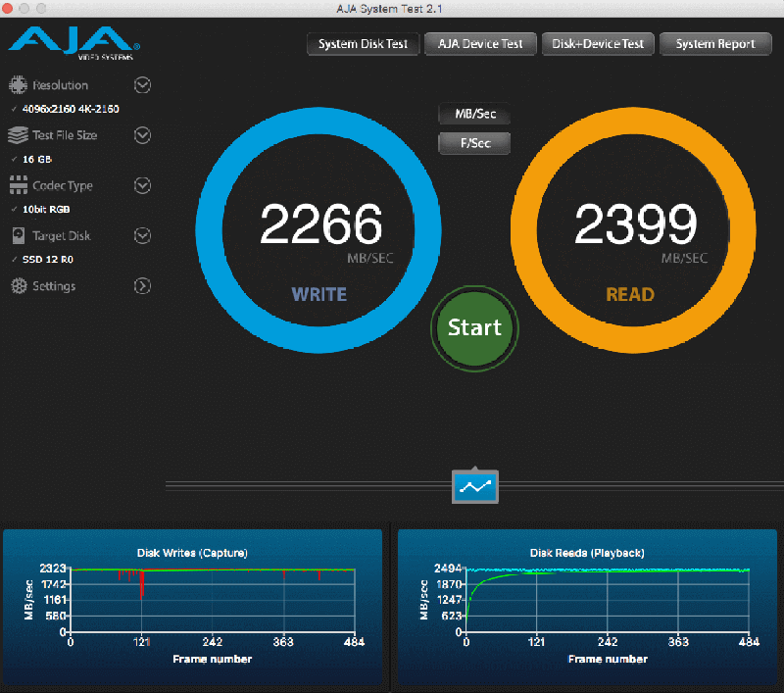The height and width of the screenshot is (693, 784).
Task: Select the Disk+Device Test button
Action: 598,44
